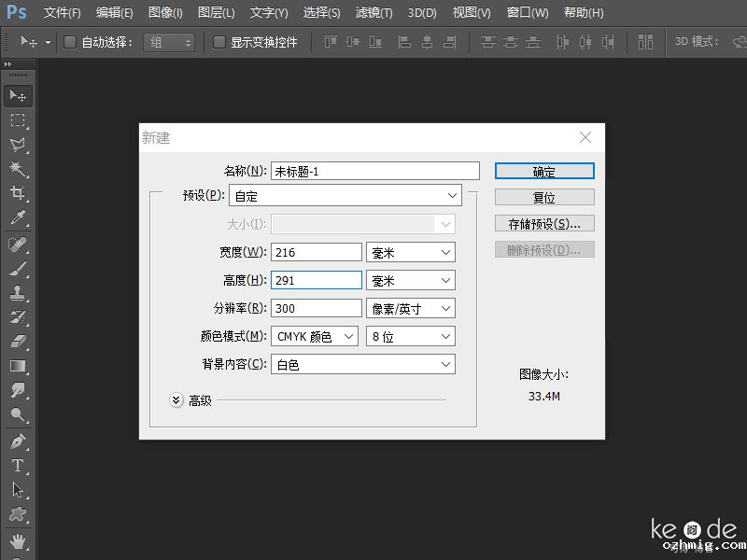This screenshot has width=747, height=560.
Task: Open the 滤镜 menu
Action: click(x=373, y=13)
